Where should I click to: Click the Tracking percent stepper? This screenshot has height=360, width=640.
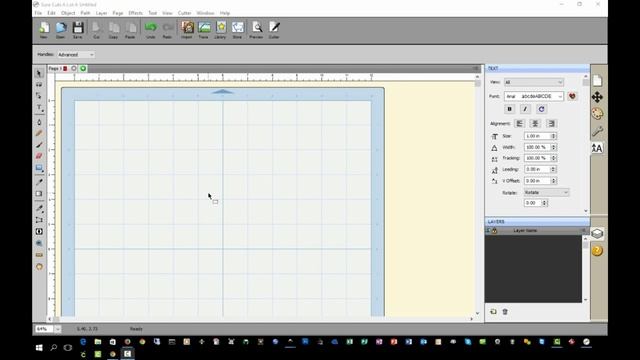[553, 158]
